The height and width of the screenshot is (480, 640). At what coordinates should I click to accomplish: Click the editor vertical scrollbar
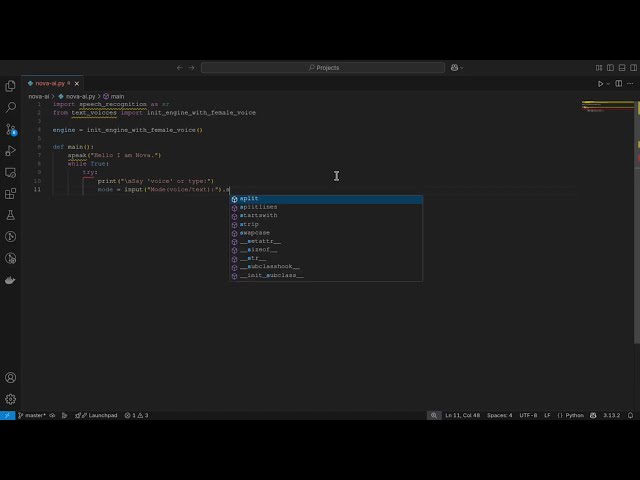click(637, 222)
